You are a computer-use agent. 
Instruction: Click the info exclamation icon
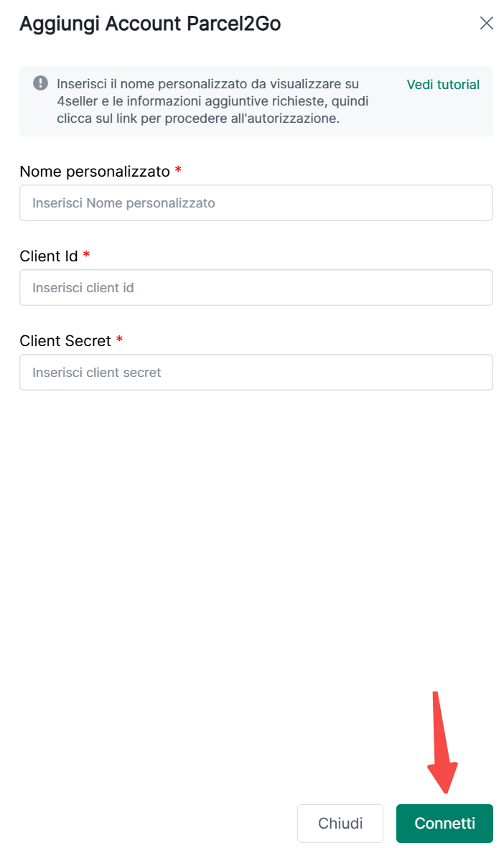[41, 83]
